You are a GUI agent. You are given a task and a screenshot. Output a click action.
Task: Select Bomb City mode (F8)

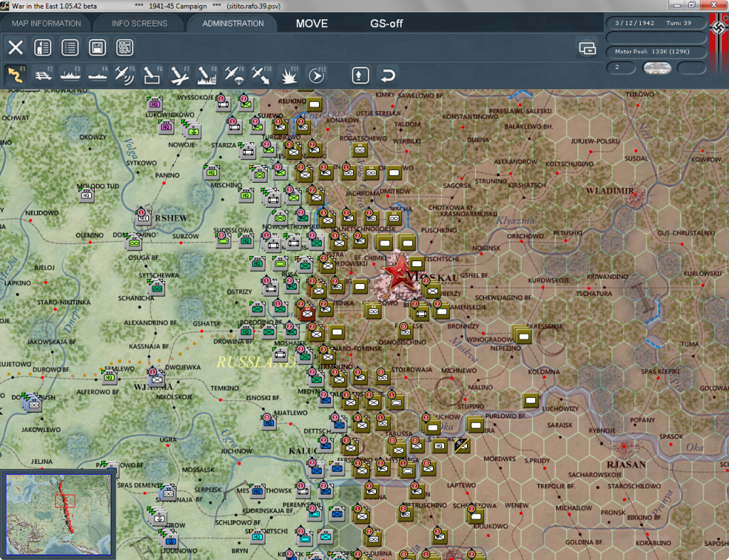[206, 75]
